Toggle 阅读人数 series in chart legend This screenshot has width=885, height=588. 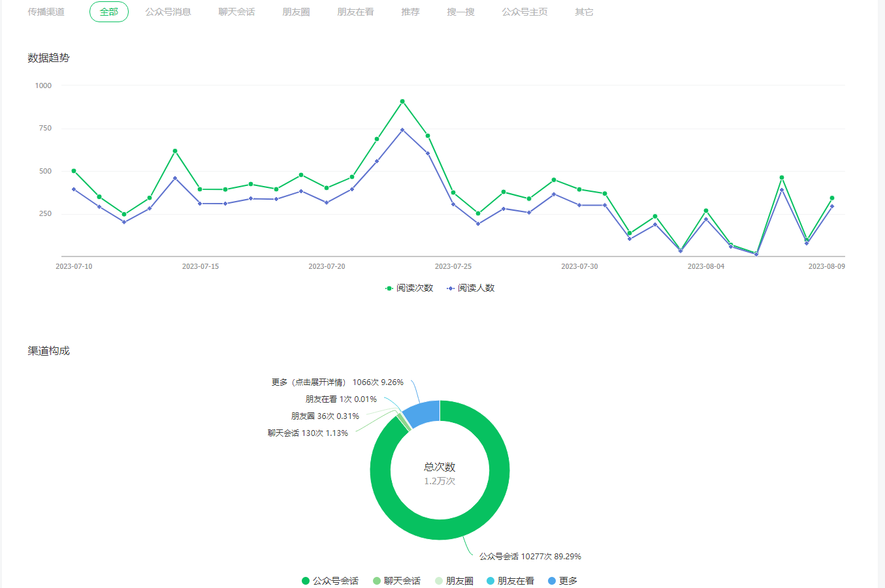point(471,288)
